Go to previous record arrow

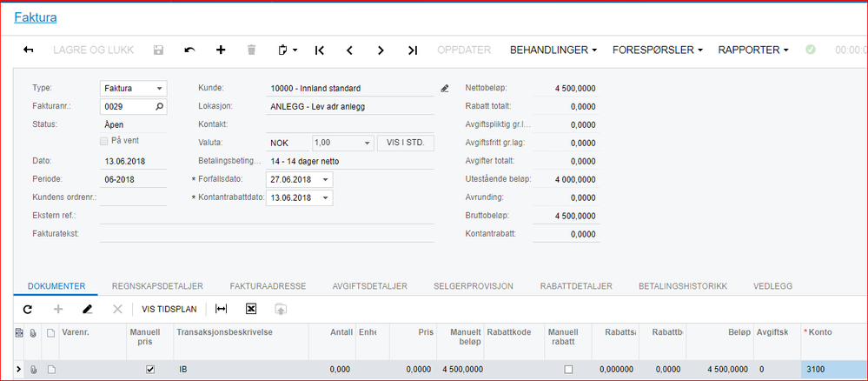pos(349,50)
